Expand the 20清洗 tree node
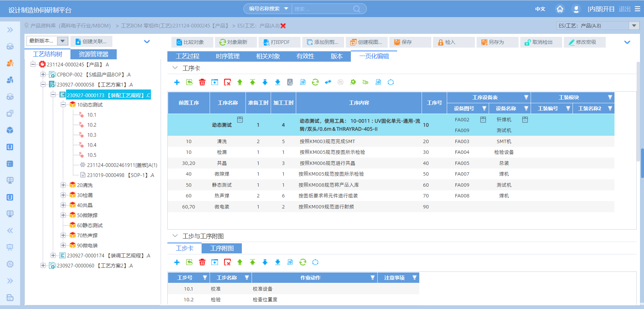Image resolution: width=644 pixels, height=309 pixels. (63, 185)
